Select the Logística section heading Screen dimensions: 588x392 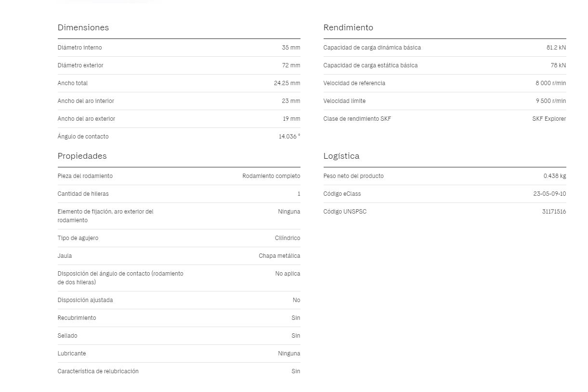click(x=341, y=156)
